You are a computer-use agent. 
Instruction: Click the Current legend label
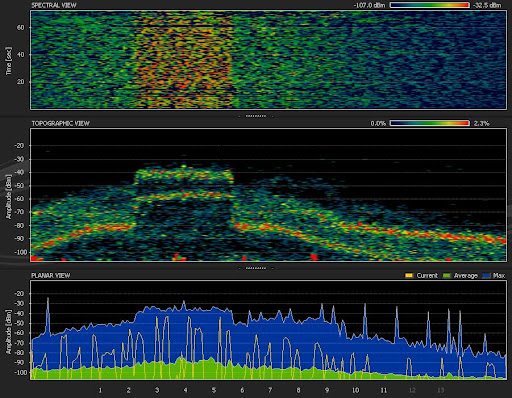tap(427, 275)
